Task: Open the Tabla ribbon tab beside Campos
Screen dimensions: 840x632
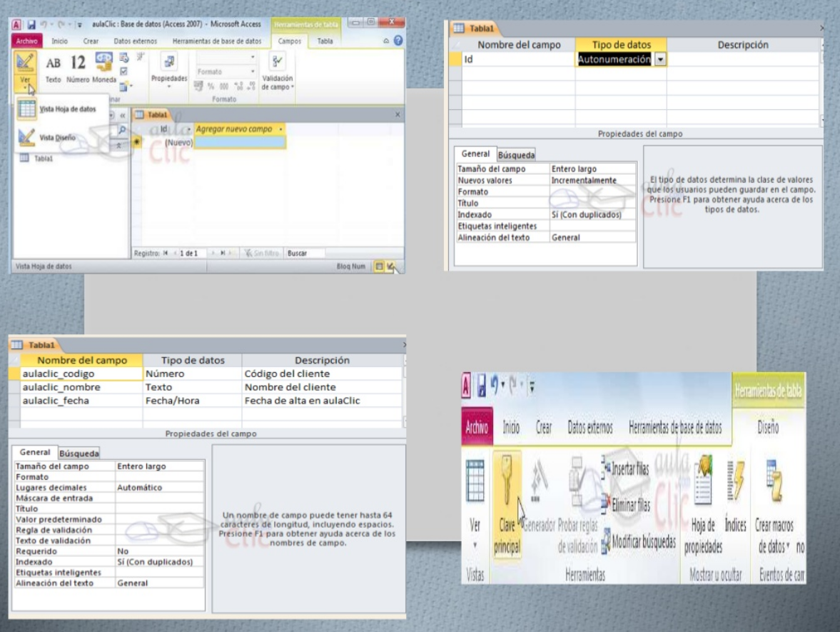Action: pyautogui.click(x=325, y=41)
